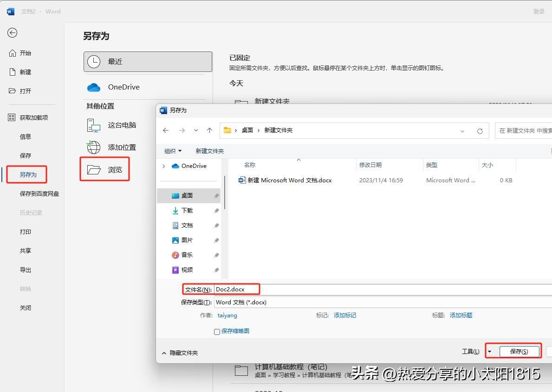Choose 保存到百度网盘

tap(39, 193)
